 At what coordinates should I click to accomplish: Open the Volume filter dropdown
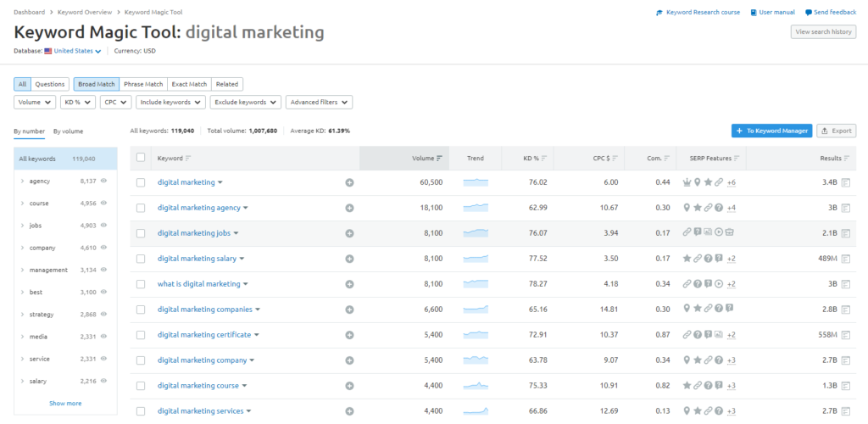pos(34,103)
